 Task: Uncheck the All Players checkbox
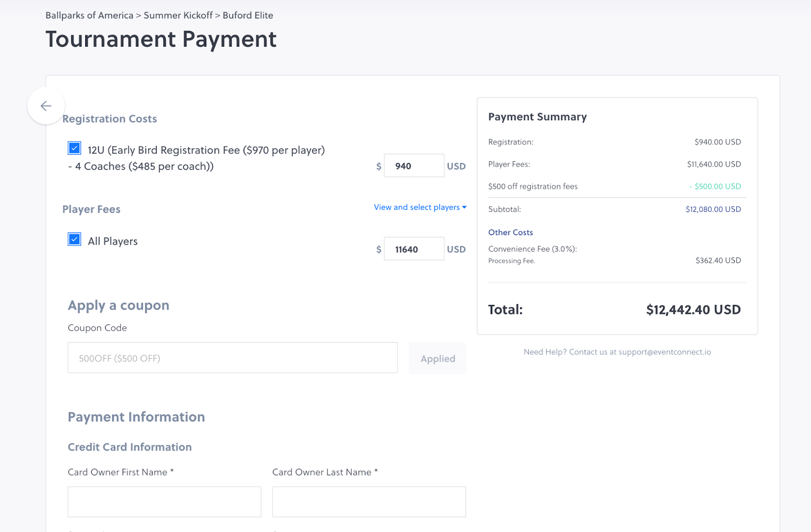pos(75,239)
